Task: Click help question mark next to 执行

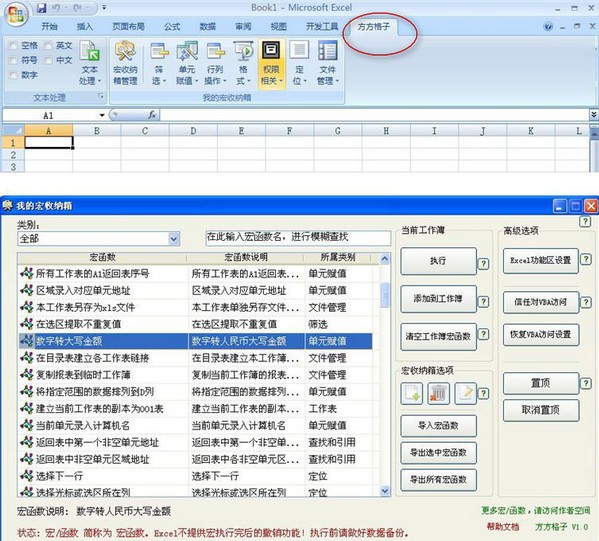Action: [483, 263]
